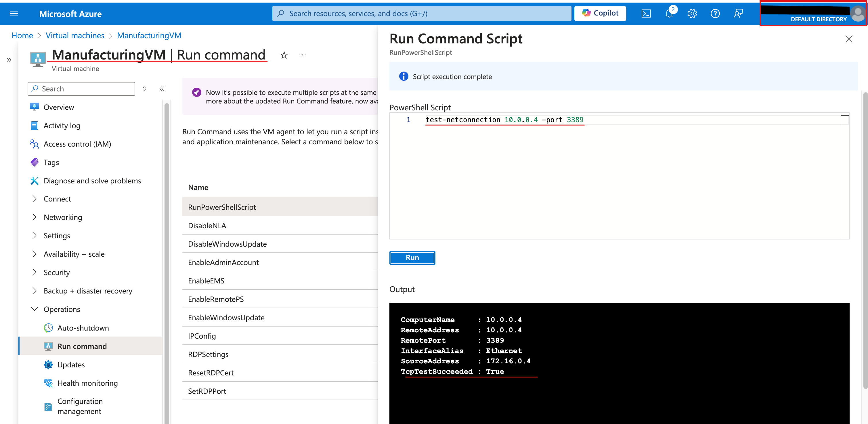Click the purple rocket announcement icon
This screenshot has height=424, width=868.
click(196, 92)
